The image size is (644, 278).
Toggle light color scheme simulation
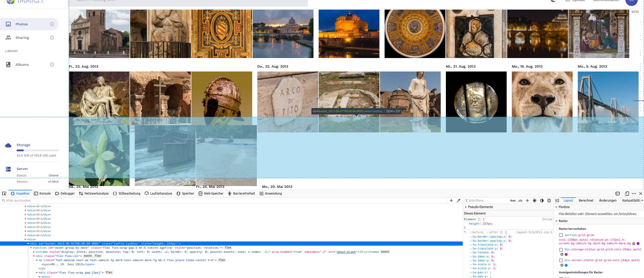coord(535,201)
